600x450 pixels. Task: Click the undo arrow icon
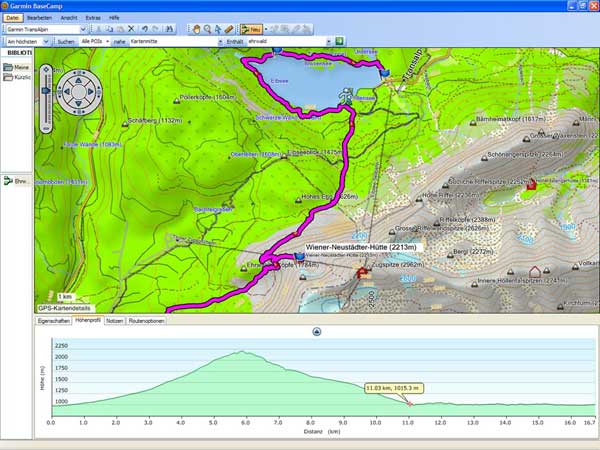145,29
